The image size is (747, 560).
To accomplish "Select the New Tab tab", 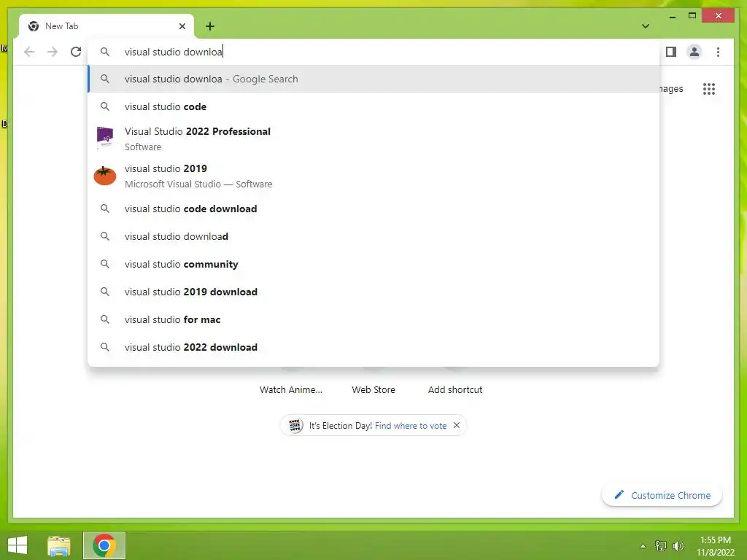I will point(107,26).
